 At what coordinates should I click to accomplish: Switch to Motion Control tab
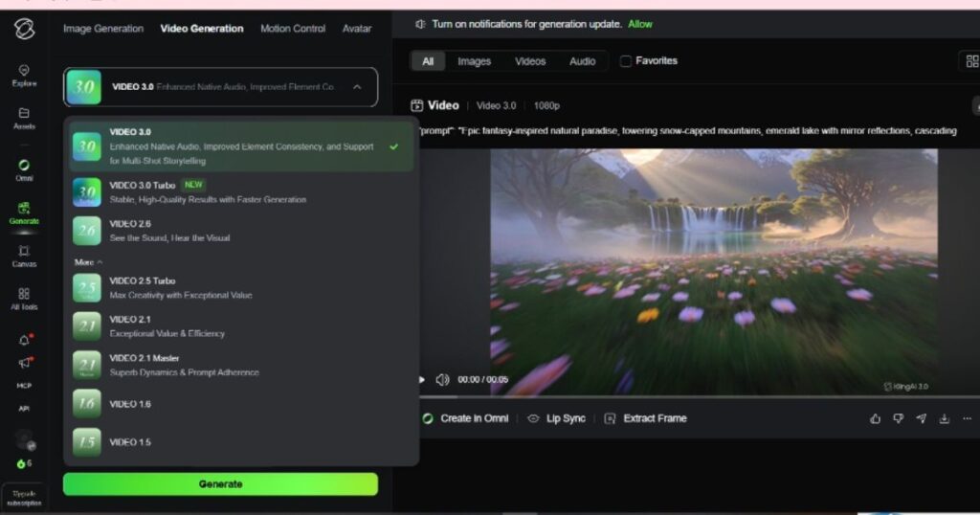(x=293, y=29)
